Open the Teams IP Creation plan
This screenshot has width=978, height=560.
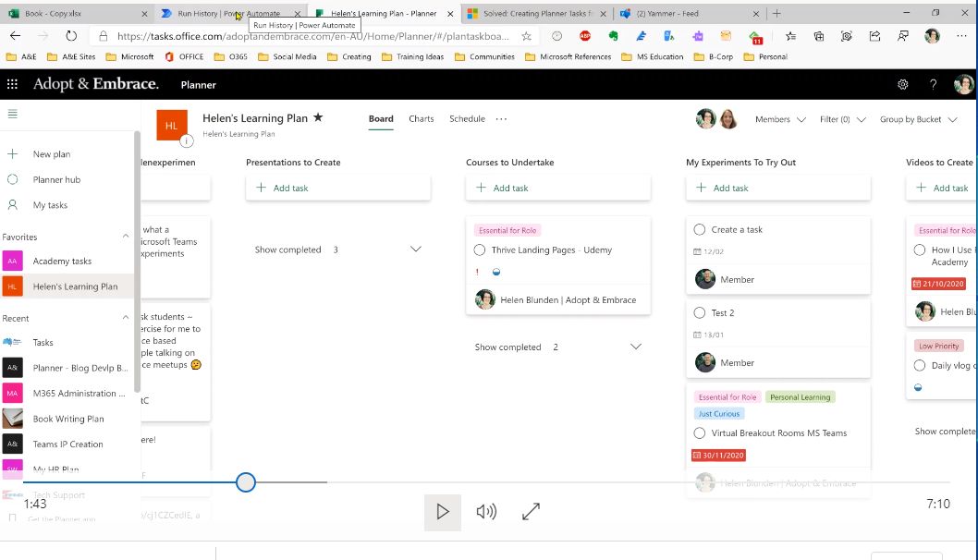tap(67, 444)
